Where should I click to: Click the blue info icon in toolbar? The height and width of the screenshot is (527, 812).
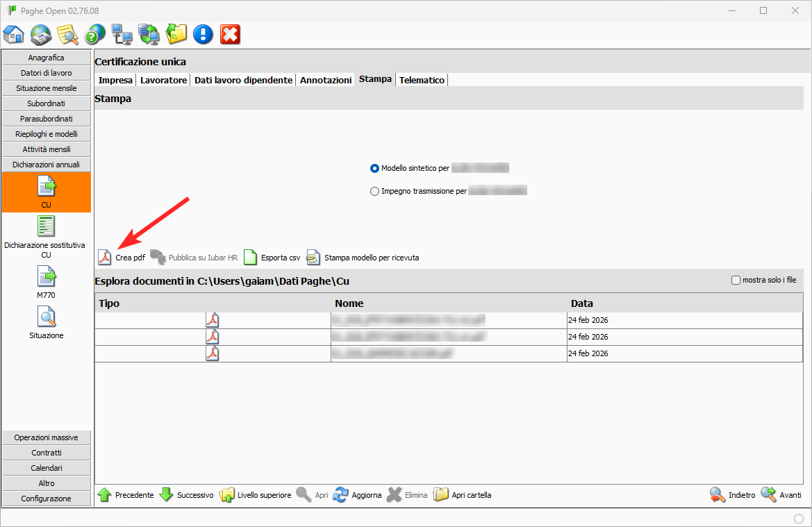[x=203, y=33]
